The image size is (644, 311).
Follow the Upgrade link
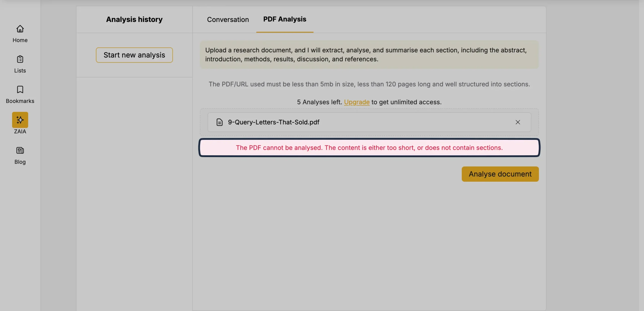coord(357,102)
